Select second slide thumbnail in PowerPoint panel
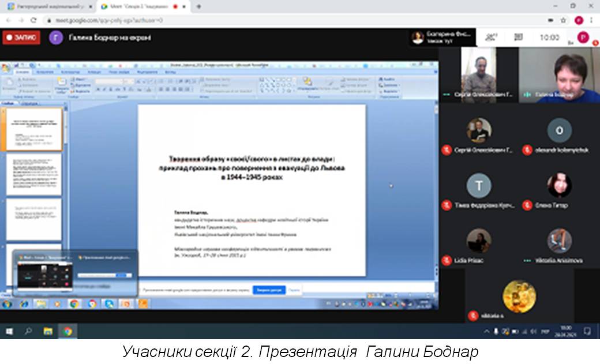This screenshot has width=600, height=364. coord(33,175)
